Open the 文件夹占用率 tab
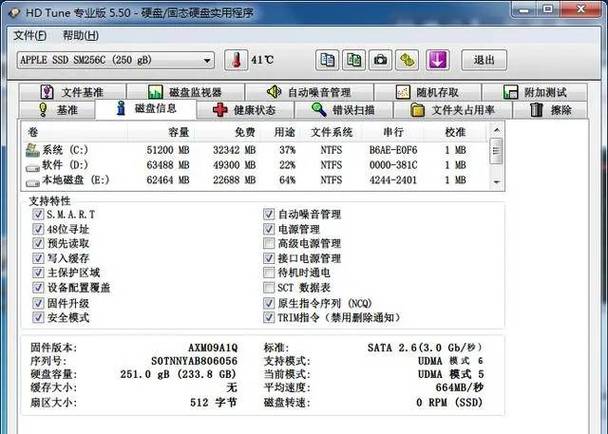 click(x=453, y=110)
